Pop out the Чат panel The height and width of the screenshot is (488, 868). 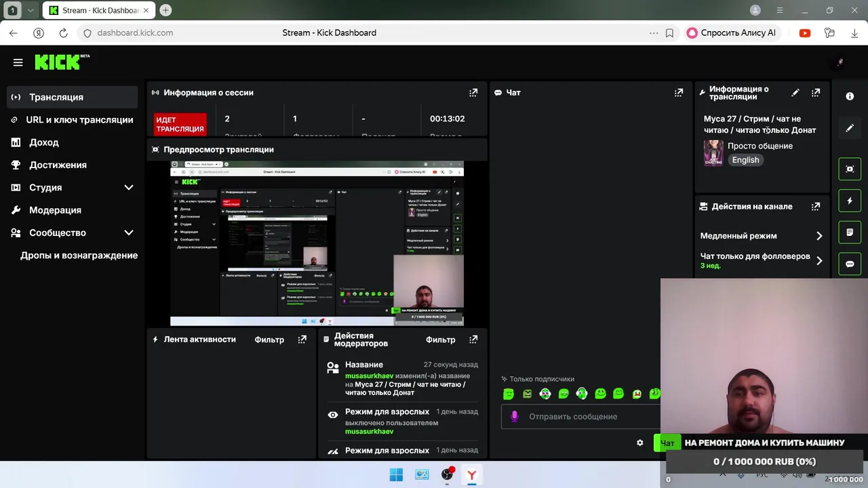point(679,93)
